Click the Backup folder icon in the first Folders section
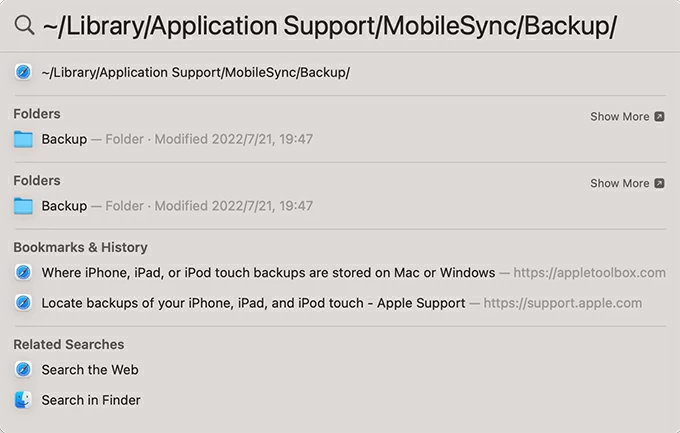 [23, 139]
